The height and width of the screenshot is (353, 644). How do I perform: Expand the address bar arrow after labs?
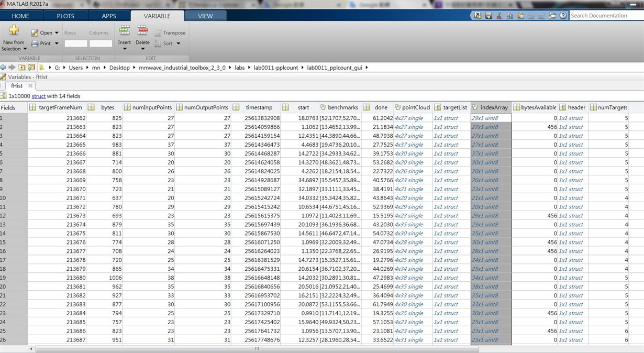[249, 68]
